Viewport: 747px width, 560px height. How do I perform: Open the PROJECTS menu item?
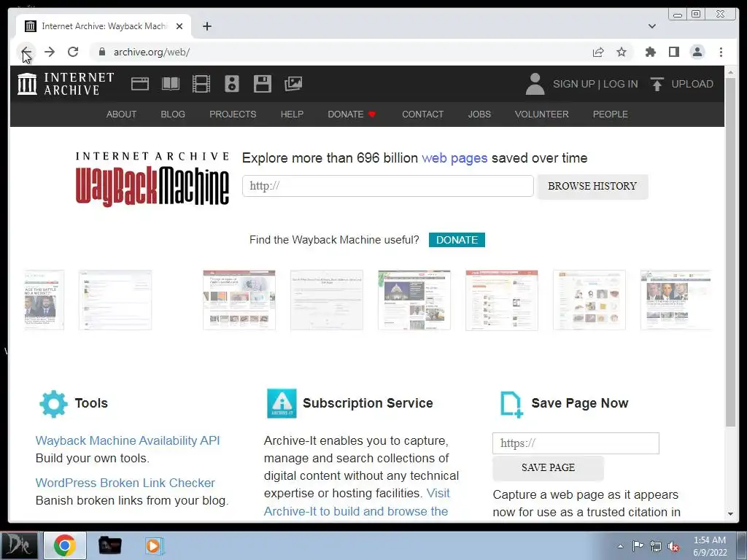click(x=233, y=114)
